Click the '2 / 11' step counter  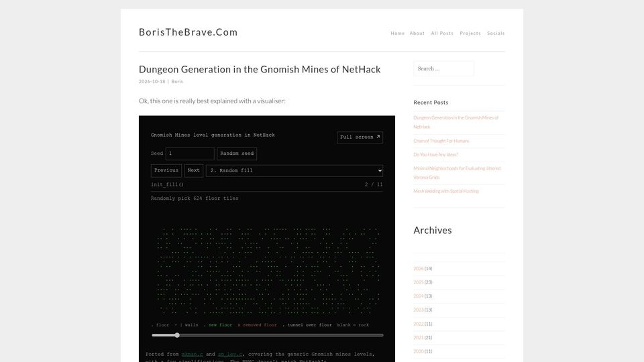click(374, 185)
